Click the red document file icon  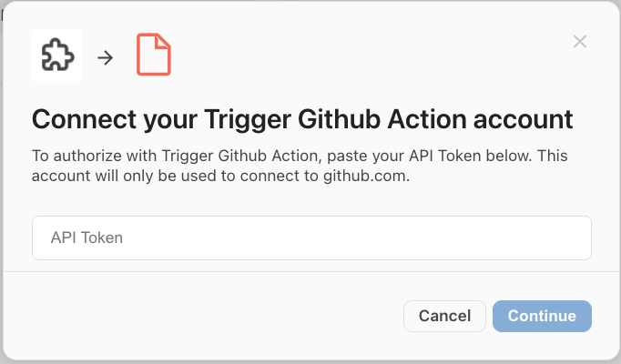[x=154, y=56]
